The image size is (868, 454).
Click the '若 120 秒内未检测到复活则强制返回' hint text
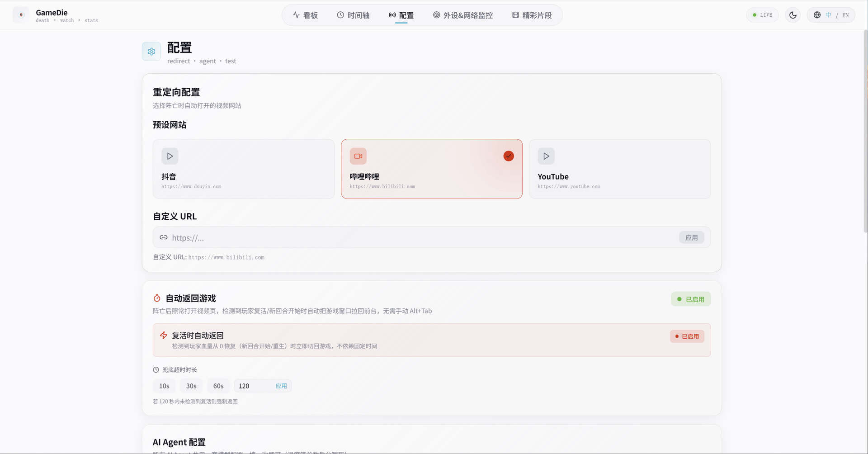coord(195,401)
